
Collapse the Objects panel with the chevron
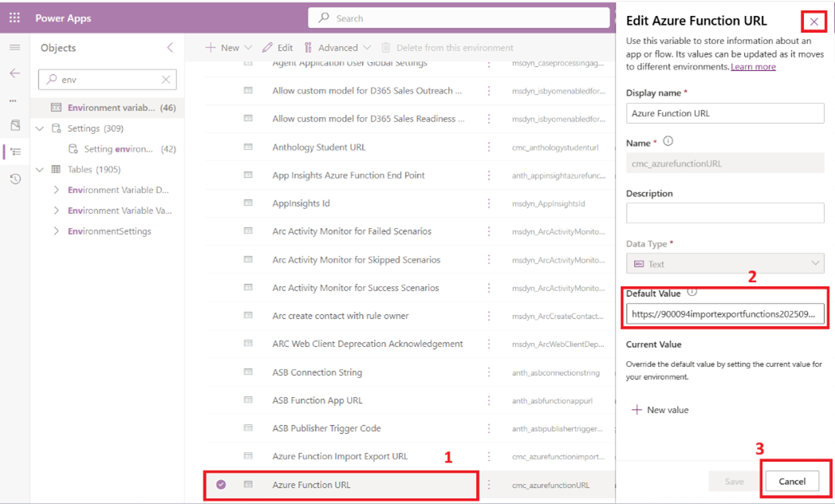[x=170, y=48]
